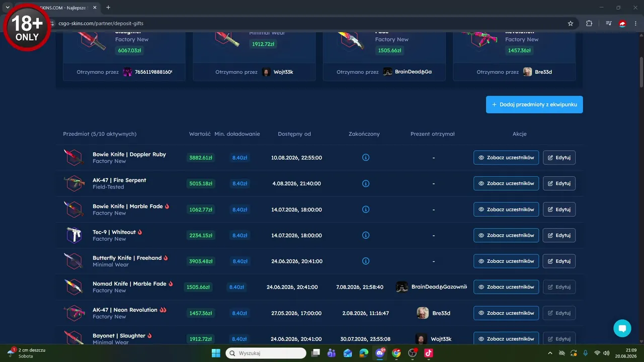Click the Wojt33k avatar in the Bayonet Slaughter row
The height and width of the screenshot is (362, 644).
(x=421, y=339)
